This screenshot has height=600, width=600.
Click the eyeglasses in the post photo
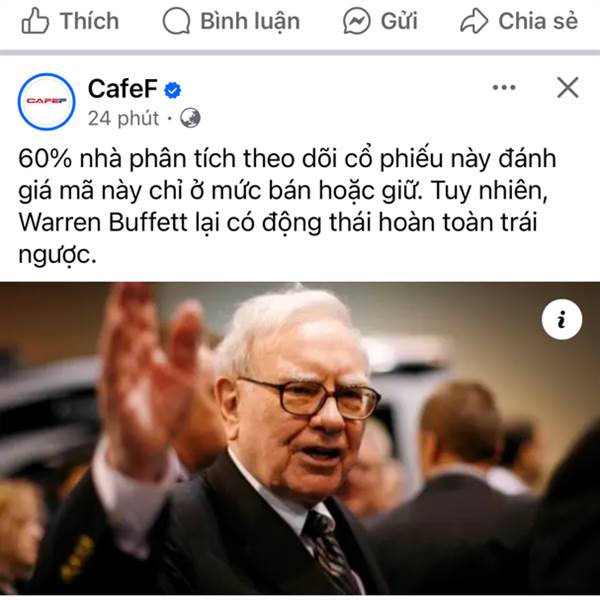(310, 399)
